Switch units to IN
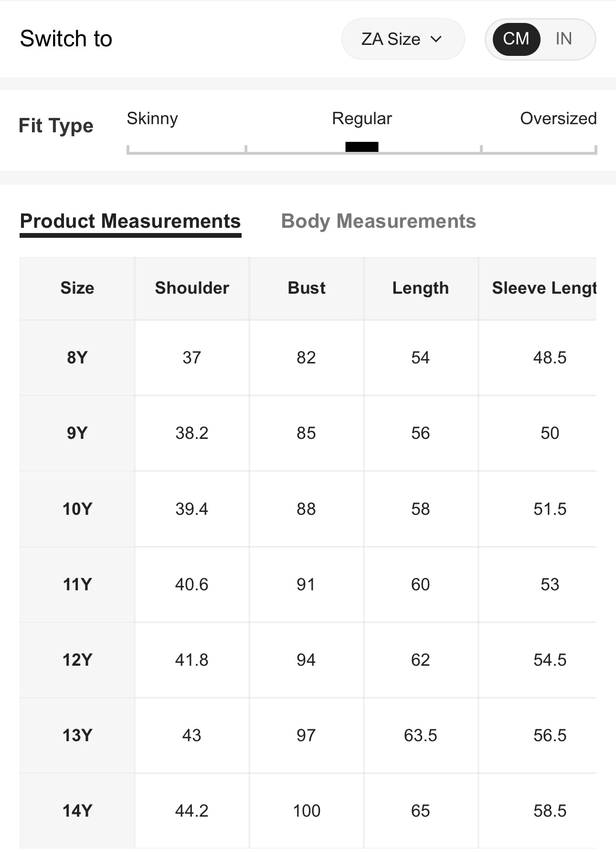The image size is (616, 852). (563, 39)
